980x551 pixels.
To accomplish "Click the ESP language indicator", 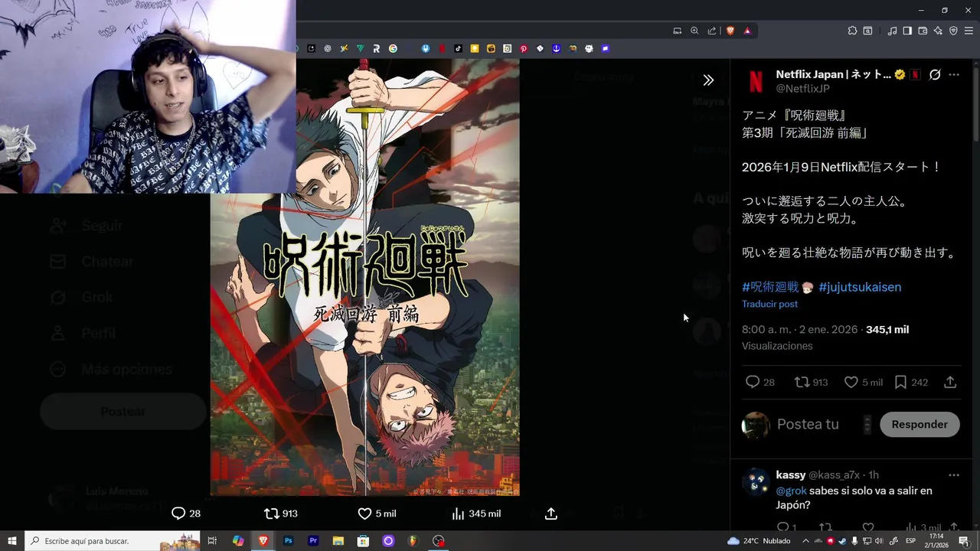I will click(x=910, y=541).
